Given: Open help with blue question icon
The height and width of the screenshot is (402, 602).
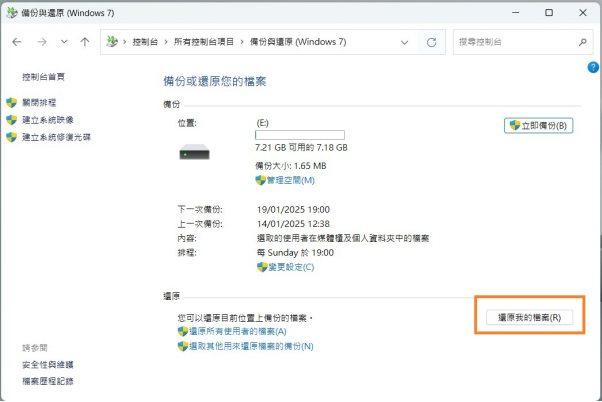Looking at the screenshot, I should tap(593, 68).
